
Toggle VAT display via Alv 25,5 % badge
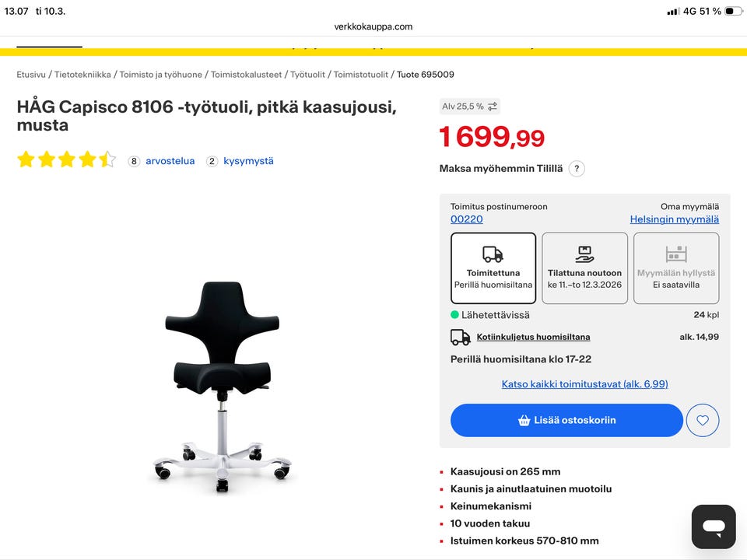tap(468, 107)
